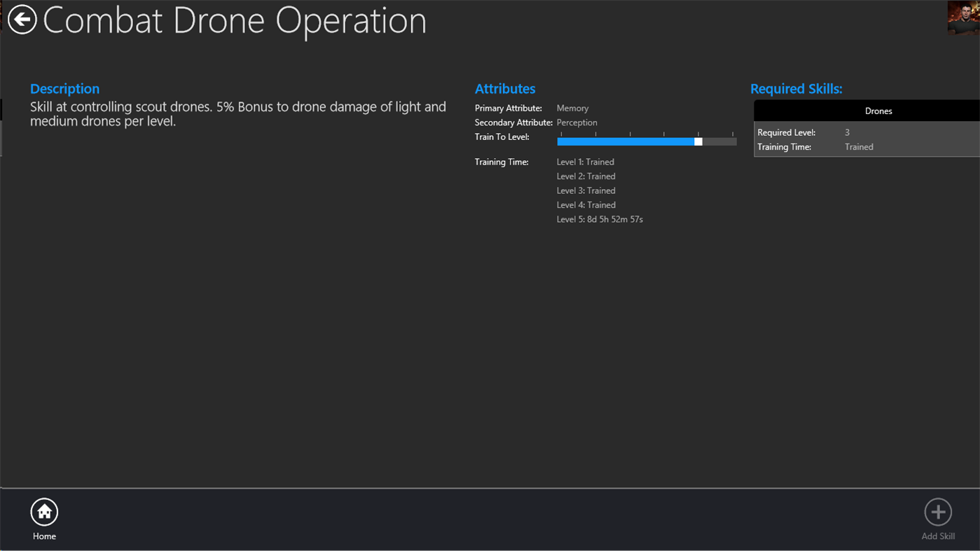Click the Home label text
Viewport: 980px width, 551px height.
click(44, 536)
